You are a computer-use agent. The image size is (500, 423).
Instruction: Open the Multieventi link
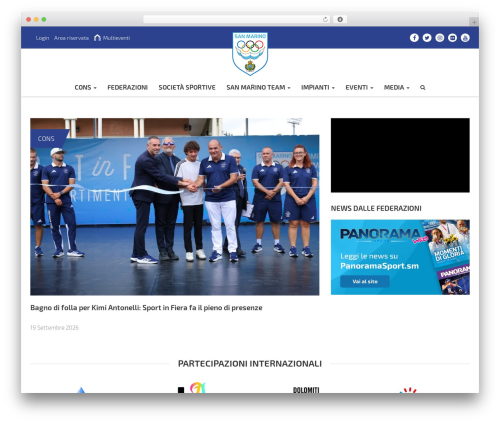[116, 38]
